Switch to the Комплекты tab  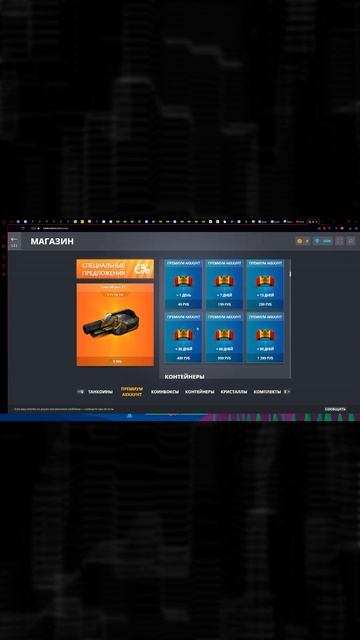[267, 392]
